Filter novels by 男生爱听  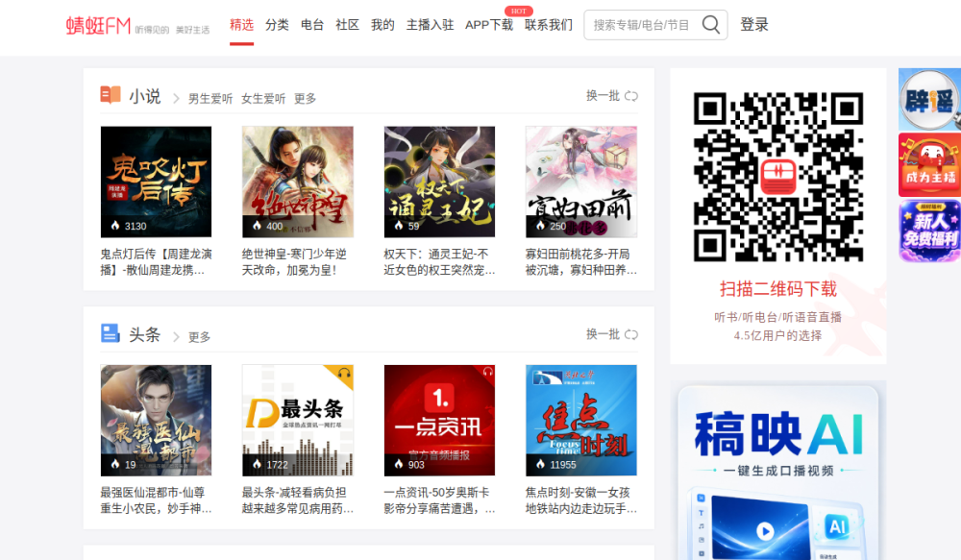pyautogui.click(x=210, y=99)
